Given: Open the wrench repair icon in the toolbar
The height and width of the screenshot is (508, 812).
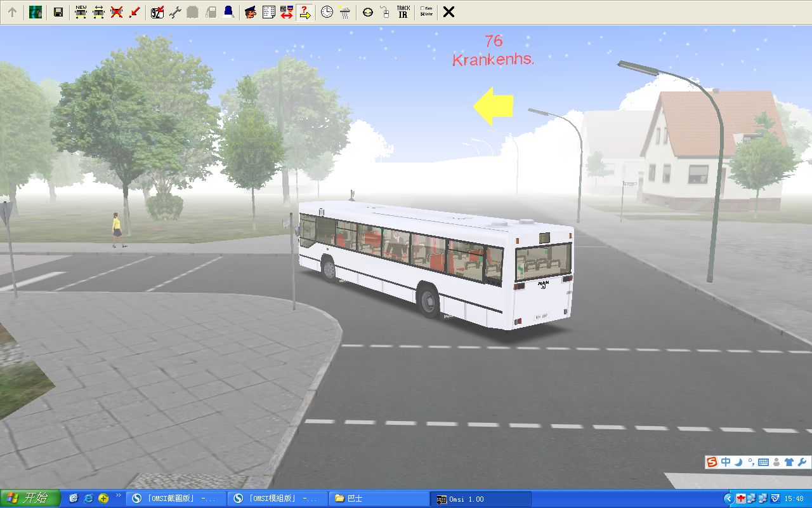Looking at the screenshot, I should point(175,11).
